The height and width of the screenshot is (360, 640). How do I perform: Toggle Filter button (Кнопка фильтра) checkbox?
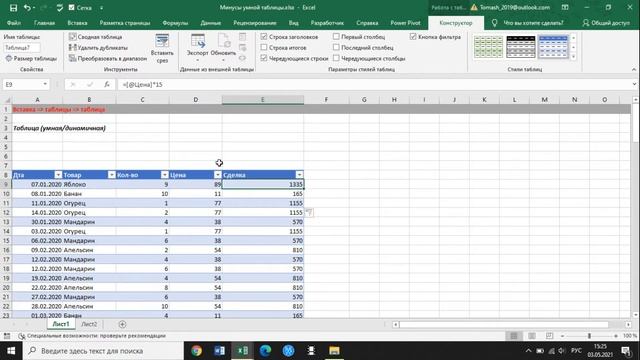(413, 37)
